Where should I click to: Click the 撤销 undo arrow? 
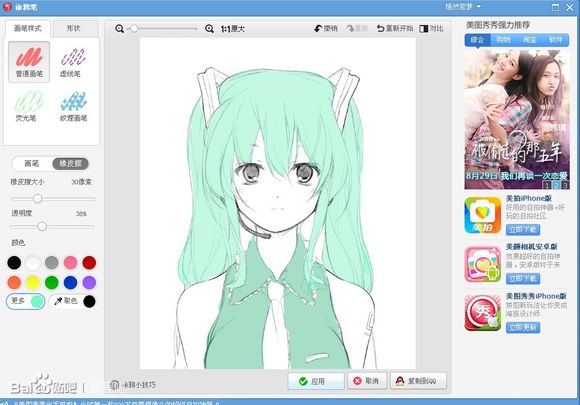(x=326, y=28)
